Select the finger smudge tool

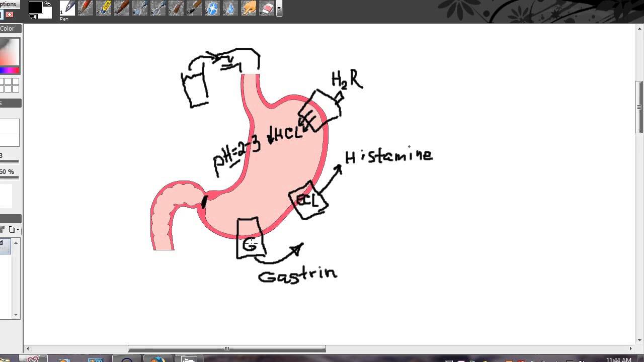(x=249, y=8)
